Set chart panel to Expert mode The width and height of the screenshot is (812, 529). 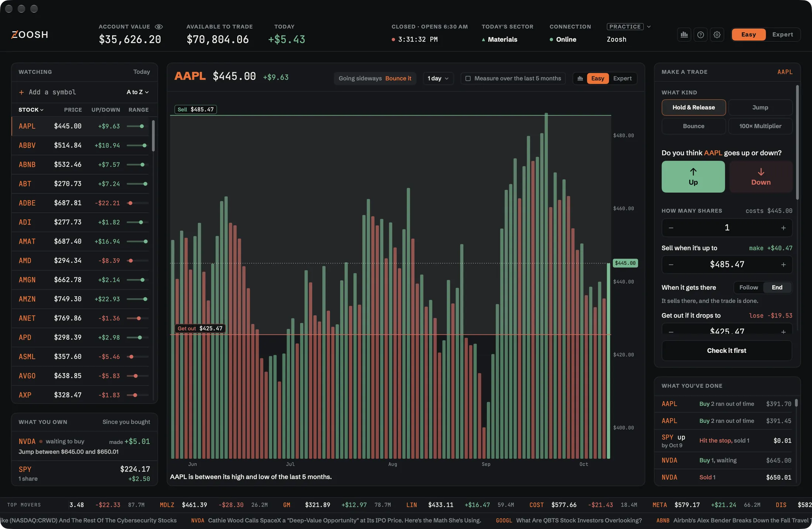[622, 78]
